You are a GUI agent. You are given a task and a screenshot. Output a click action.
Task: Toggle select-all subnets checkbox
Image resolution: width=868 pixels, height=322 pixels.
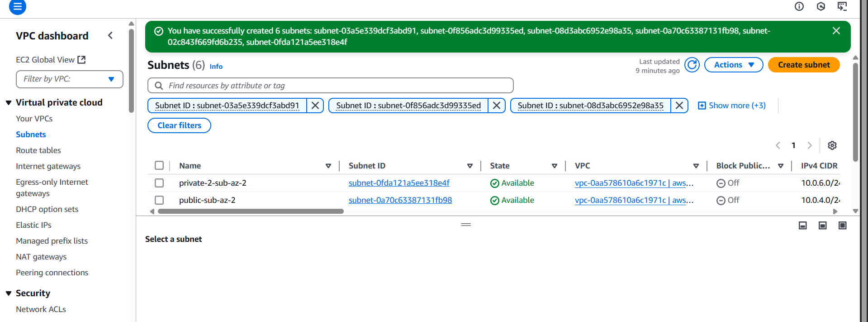[159, 165]
